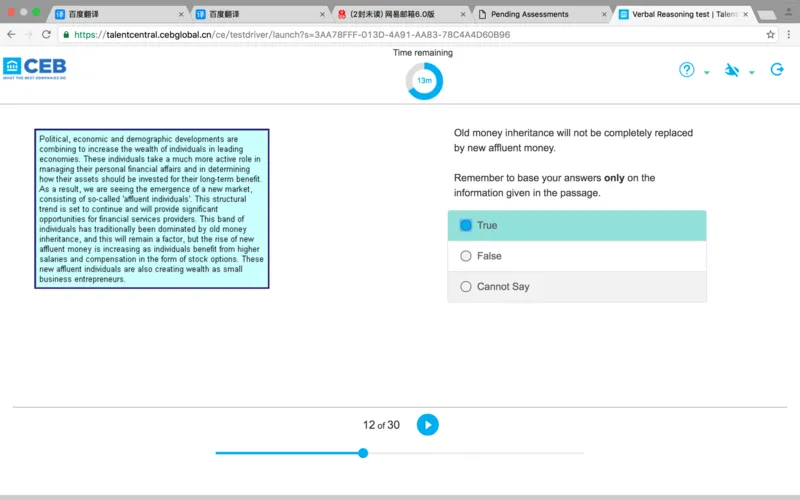Viewport: 800px width, 500px height.
Task: Open the Chrome menu three dots
Action: point(790,34)
